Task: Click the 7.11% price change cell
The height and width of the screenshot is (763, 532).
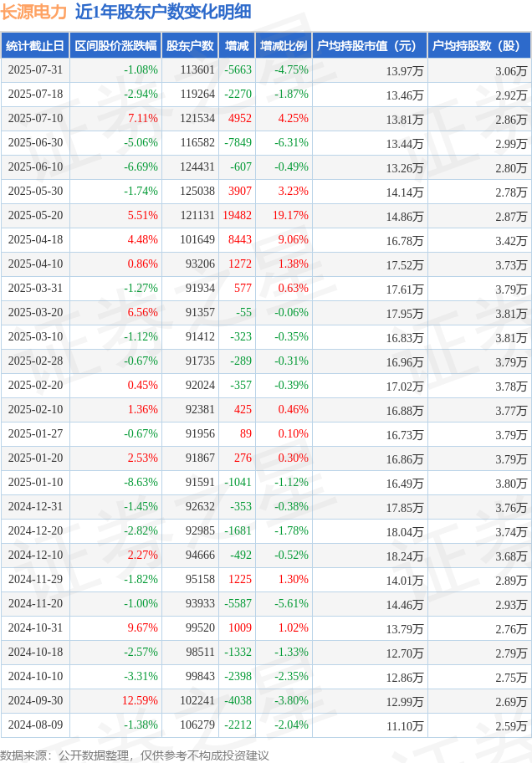Action: click(142, 118)
